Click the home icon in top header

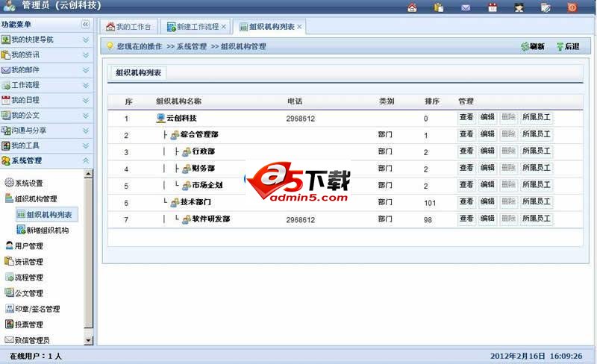412,7
